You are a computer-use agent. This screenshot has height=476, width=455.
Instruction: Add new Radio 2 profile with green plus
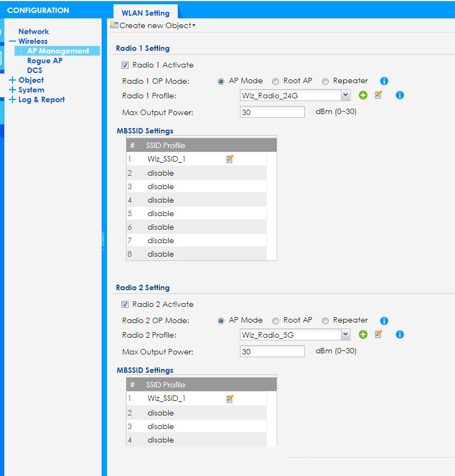click(x=363, y=334)
